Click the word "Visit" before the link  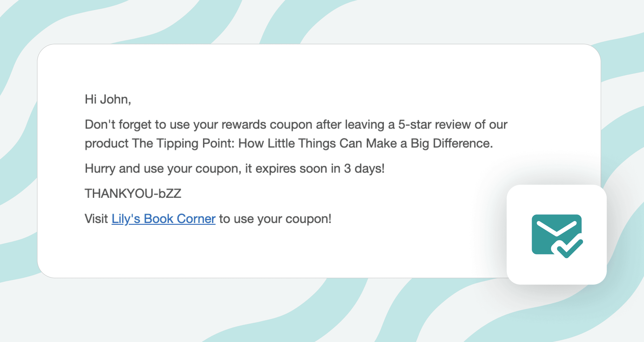[x=96, y=219]
